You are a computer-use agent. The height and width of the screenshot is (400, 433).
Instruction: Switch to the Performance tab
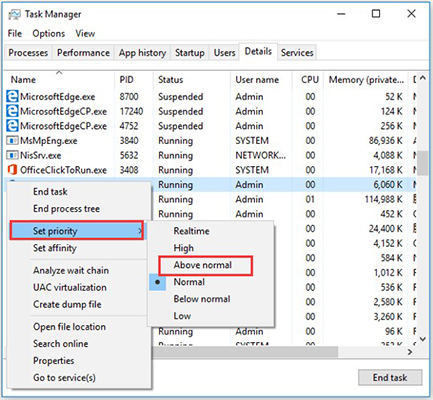(x=83, y=53)
